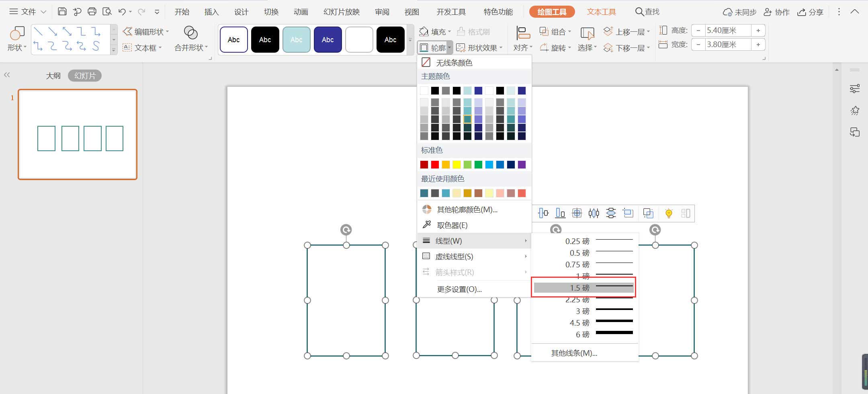Open 合并形状 merge shapes tool
The image size is (868, 394).
191,39
